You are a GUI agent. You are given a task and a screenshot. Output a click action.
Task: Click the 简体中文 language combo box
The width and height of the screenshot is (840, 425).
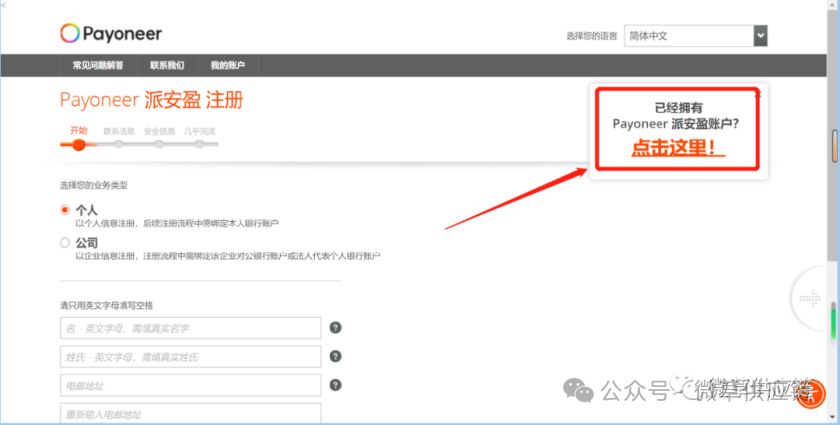[x=695, y=36]
